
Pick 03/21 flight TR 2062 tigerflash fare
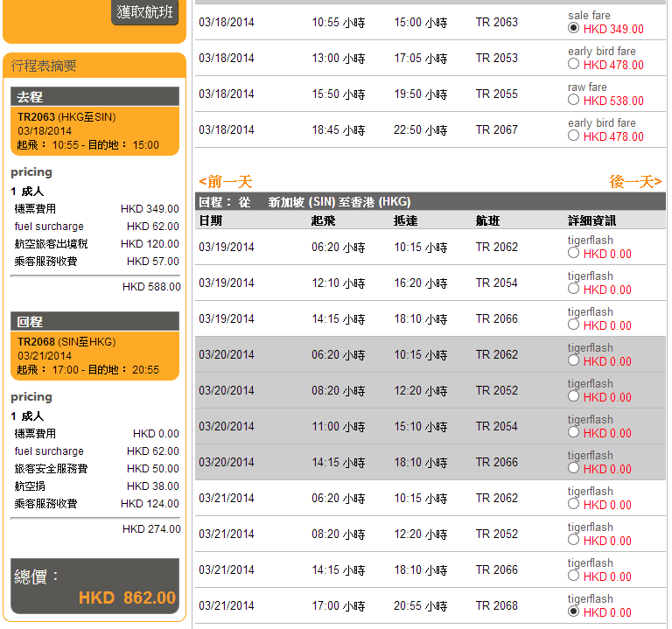(x=574, y=505)
